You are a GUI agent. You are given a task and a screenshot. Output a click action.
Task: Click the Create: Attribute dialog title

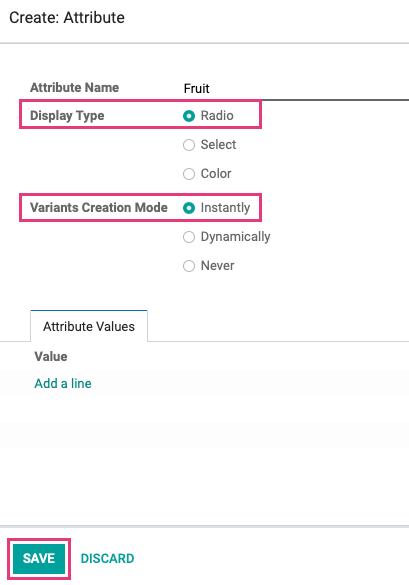[x=67, y=18]
